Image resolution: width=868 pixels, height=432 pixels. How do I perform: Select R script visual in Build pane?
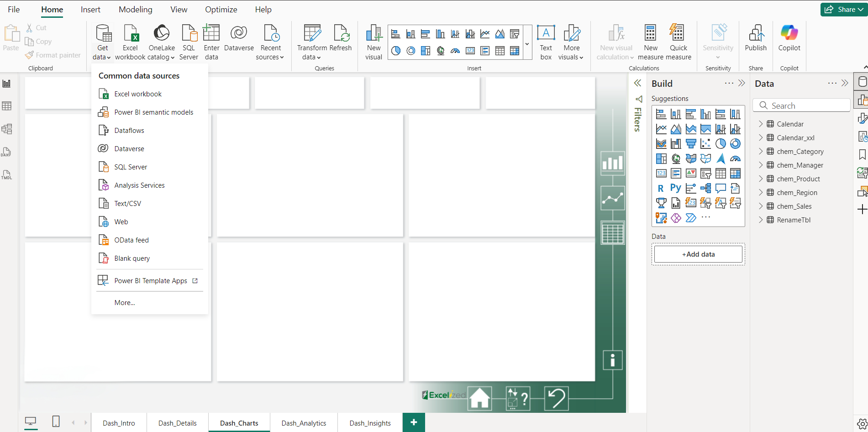(661, 188)
